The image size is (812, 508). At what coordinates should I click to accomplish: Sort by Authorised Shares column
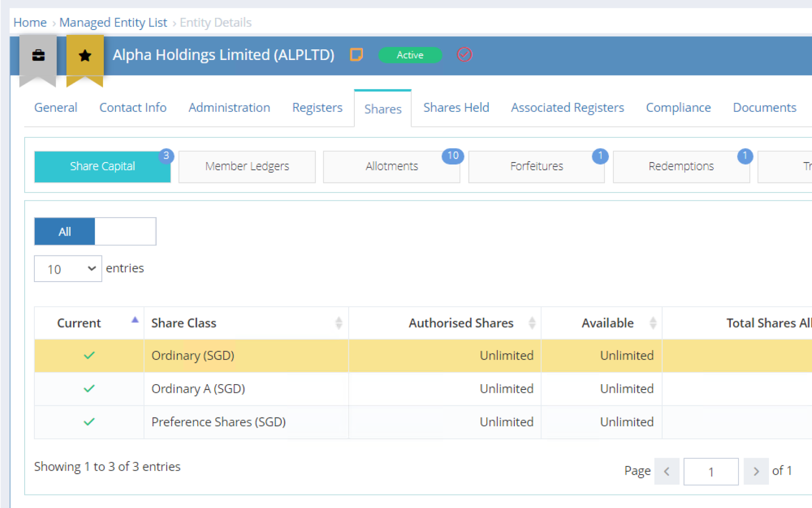tap(532, 323)
